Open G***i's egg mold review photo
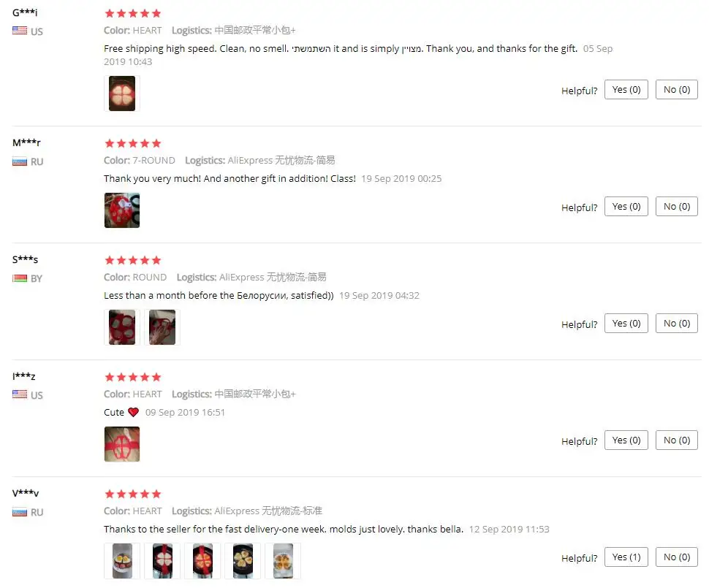Viewport: 709px width, 588px height. tap(121, 93)
